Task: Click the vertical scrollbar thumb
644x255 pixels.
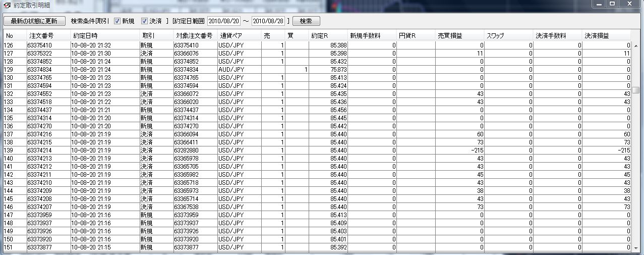Action: pos(636,90)
